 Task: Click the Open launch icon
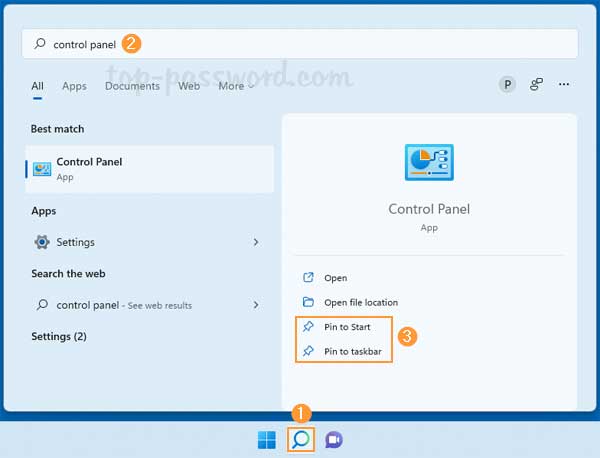pyautogui.click(x=308, y=277)
